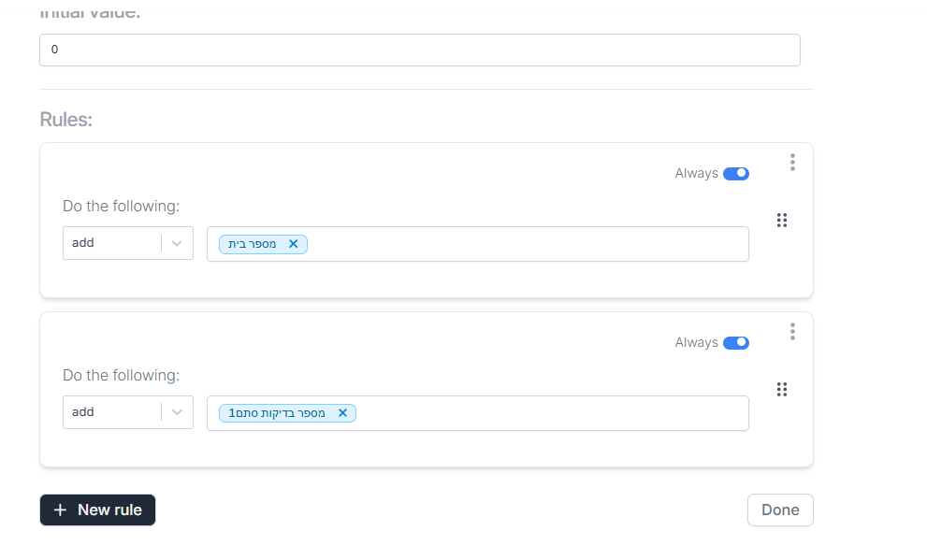Click the 'Always' label in the second rule
927x560 pixels.
point(696,343)
